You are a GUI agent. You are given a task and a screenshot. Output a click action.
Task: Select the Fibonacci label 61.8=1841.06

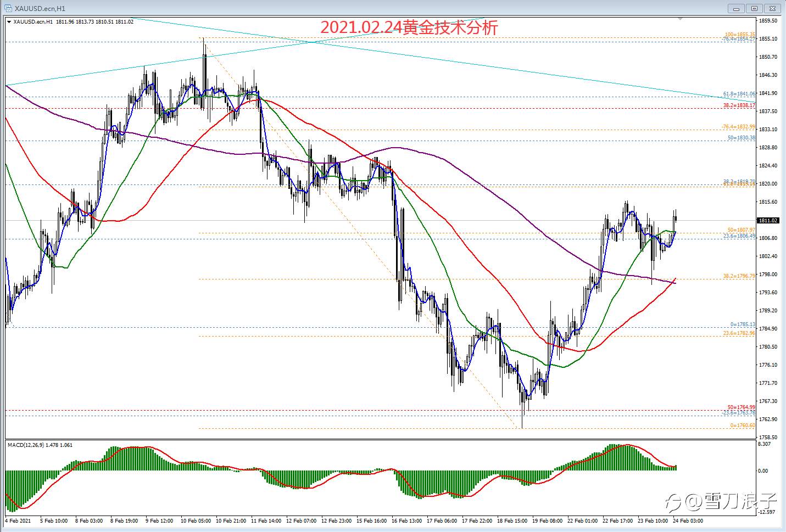coord(739,94)
